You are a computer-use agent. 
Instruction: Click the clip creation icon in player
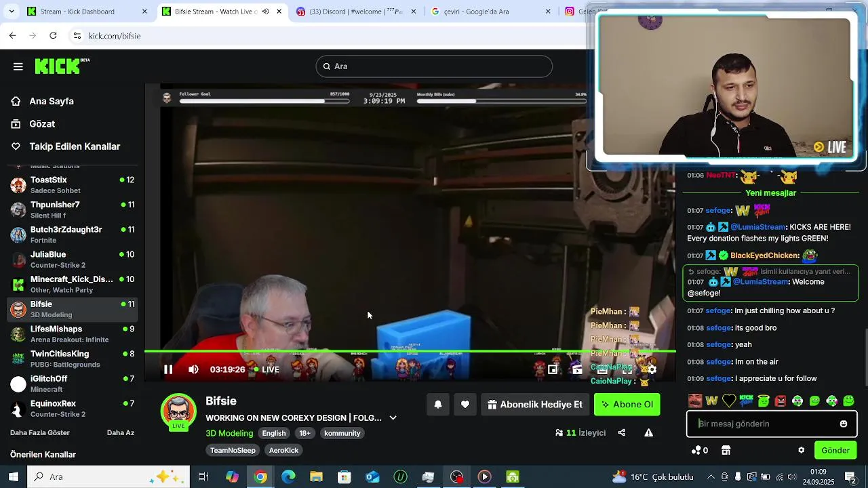577,369
